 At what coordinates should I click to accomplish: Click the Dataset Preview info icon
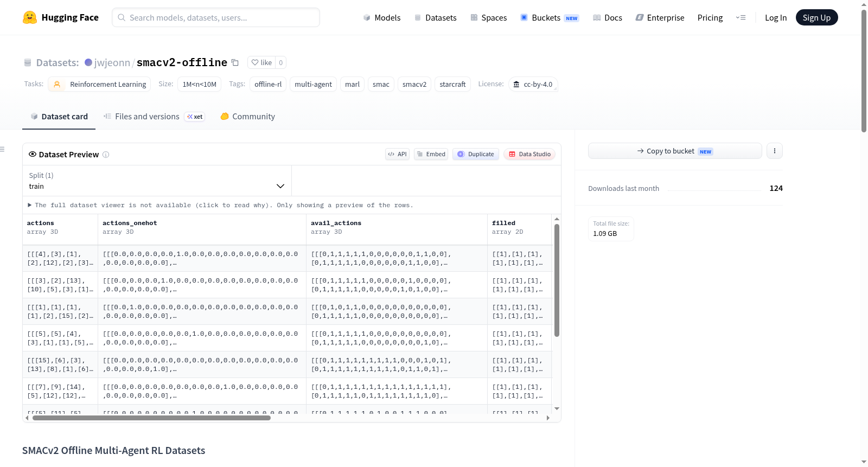tap(106, 155)
